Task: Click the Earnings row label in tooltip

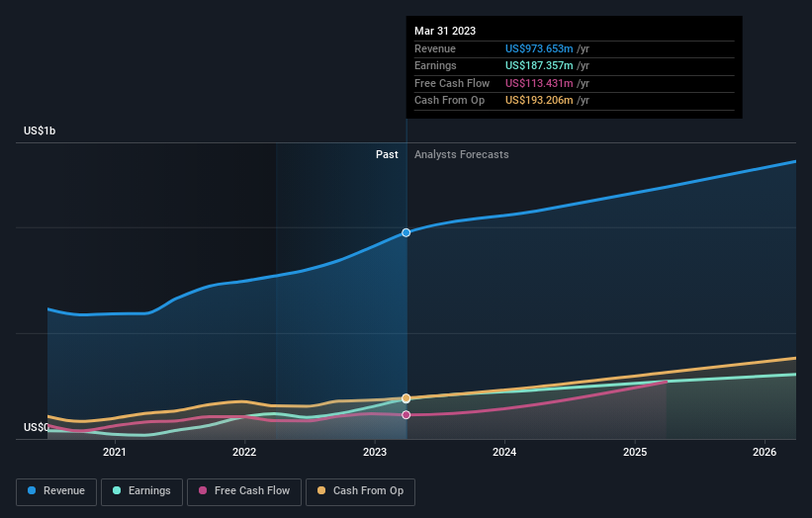Action: click(435, 65)
